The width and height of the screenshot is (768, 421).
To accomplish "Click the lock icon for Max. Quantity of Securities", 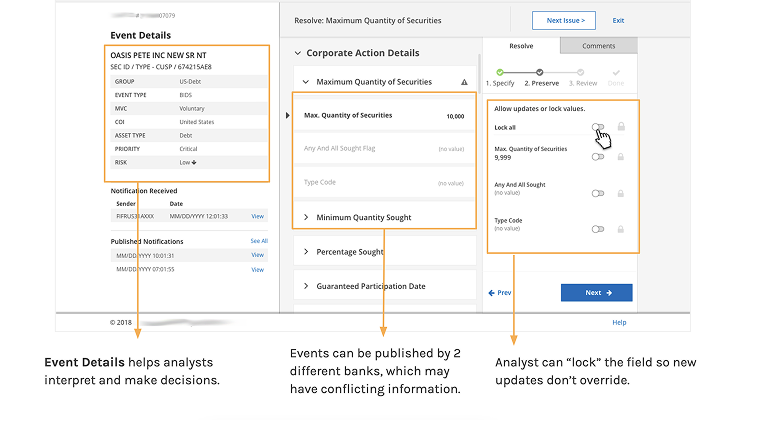I will pos(621,157).
